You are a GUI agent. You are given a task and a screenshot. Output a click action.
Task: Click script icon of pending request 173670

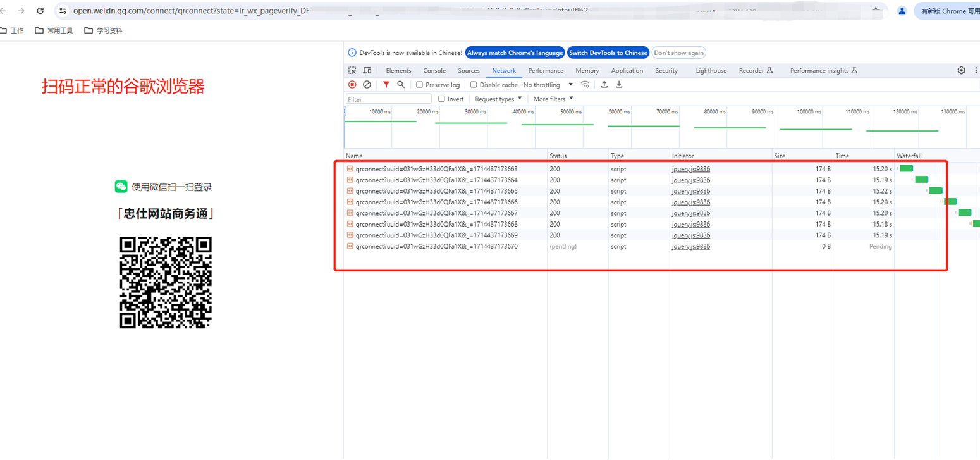[x=350, y=246]
